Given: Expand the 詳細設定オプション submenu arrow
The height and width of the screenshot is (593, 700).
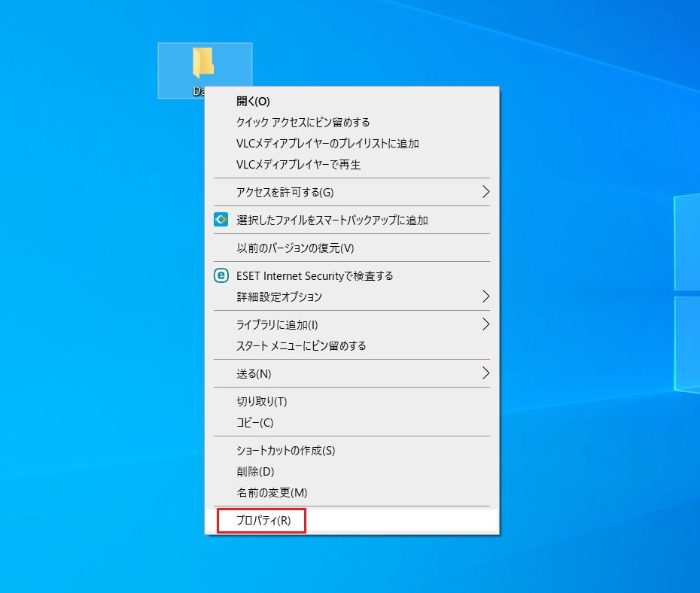Looking at the screenshot, I should (x=485, y=296).
